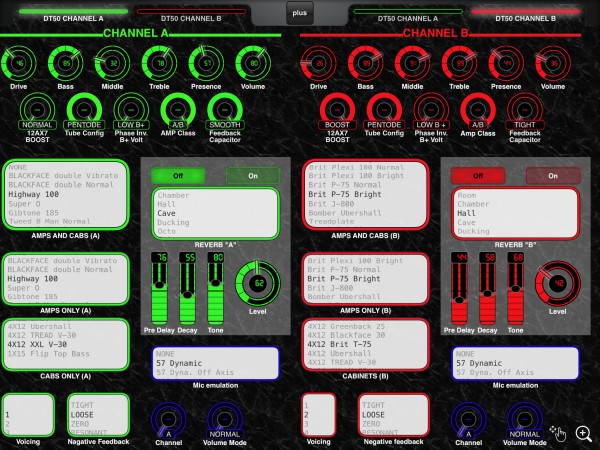Screen dimensions: 600x450
Task: Open the Channel A Voicing picker
Action: [28, 415]
